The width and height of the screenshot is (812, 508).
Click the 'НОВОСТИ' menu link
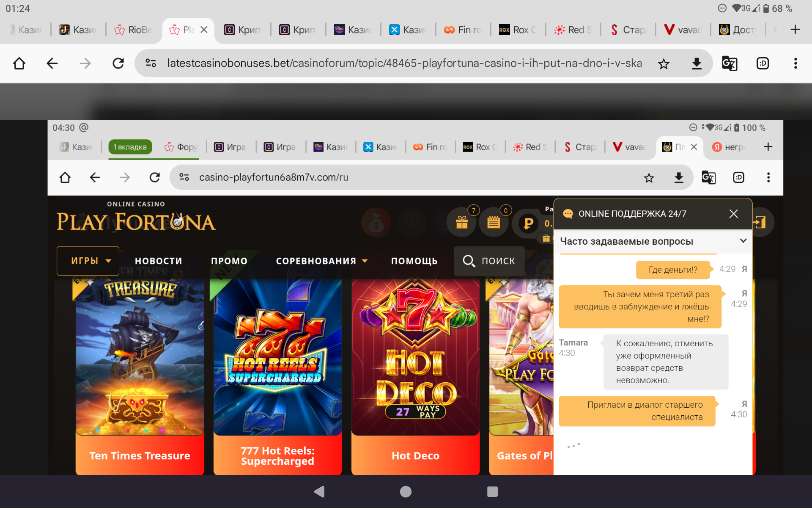click(x=159, y=261)
